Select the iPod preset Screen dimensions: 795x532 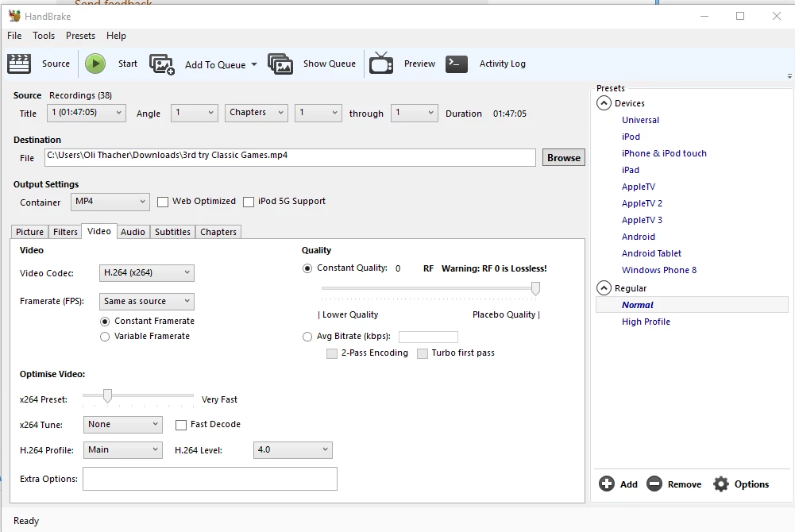[x=631, y=137]
